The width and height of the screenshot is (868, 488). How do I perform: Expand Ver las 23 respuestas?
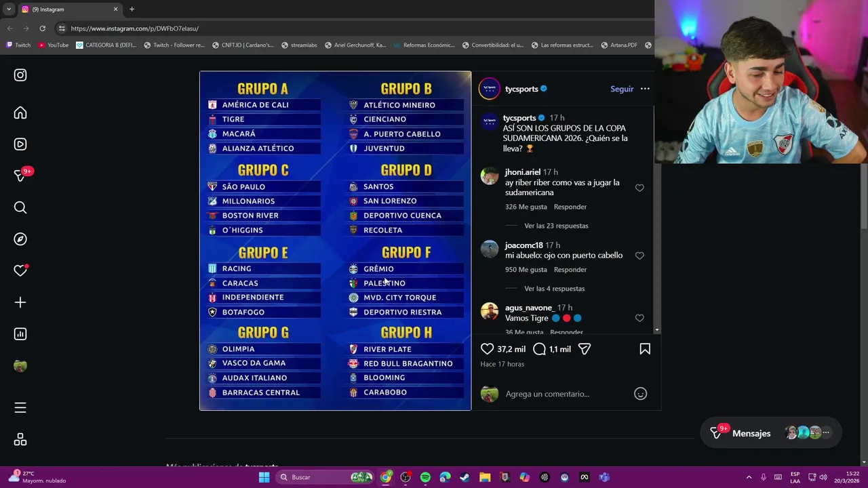tap(556, 226)
